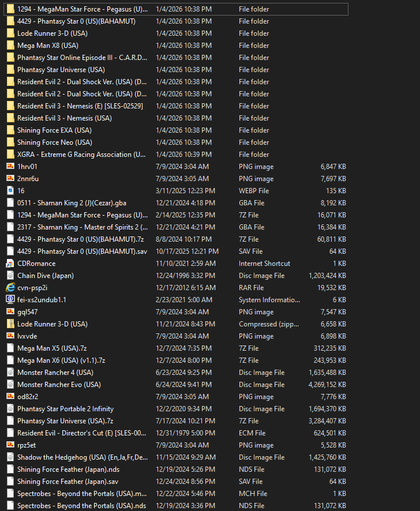420x511 pixels.
Task: Select the Shining Force Feather (Japan).sav file name
Action: (x=68, y=482)
